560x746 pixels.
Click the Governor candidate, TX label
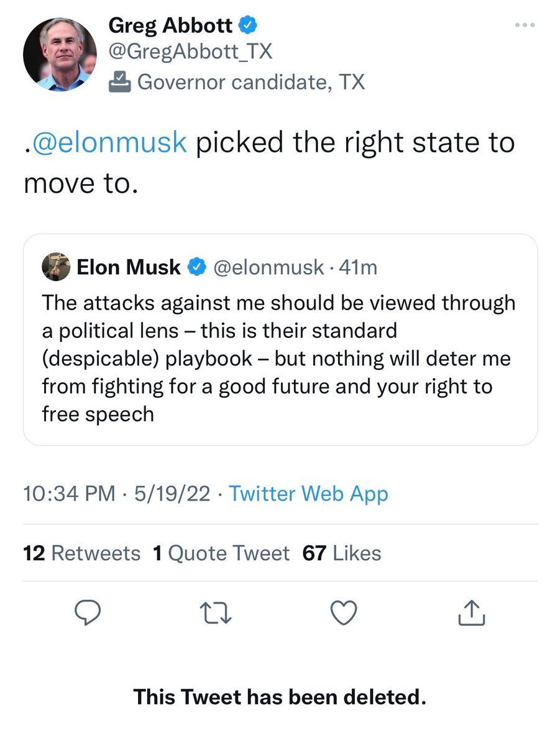click(x=250, y=81)
